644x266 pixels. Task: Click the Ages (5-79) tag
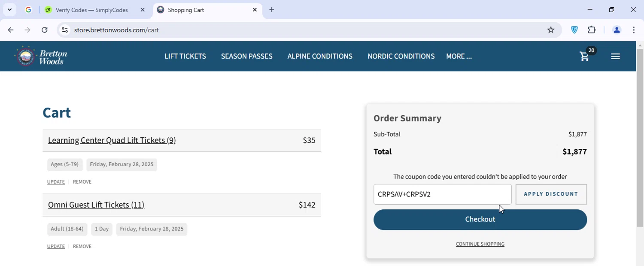(65, 165)
